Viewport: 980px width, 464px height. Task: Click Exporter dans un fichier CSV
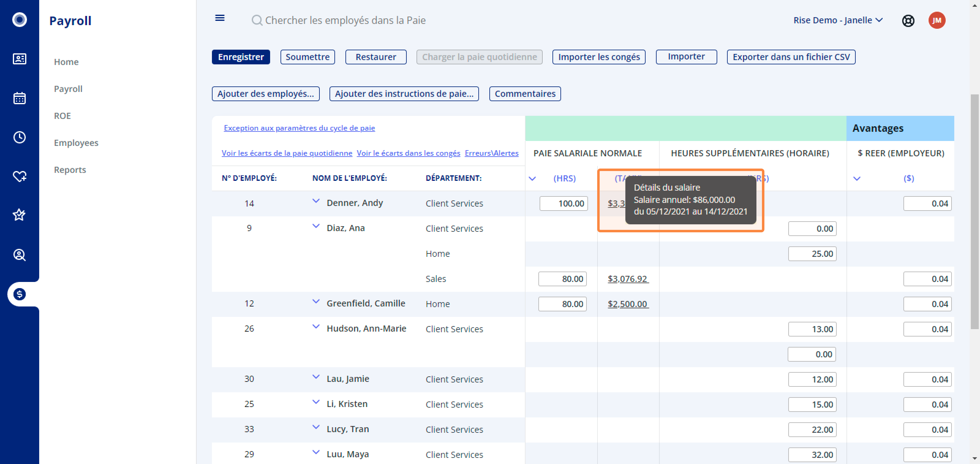(x=791, y=57)
